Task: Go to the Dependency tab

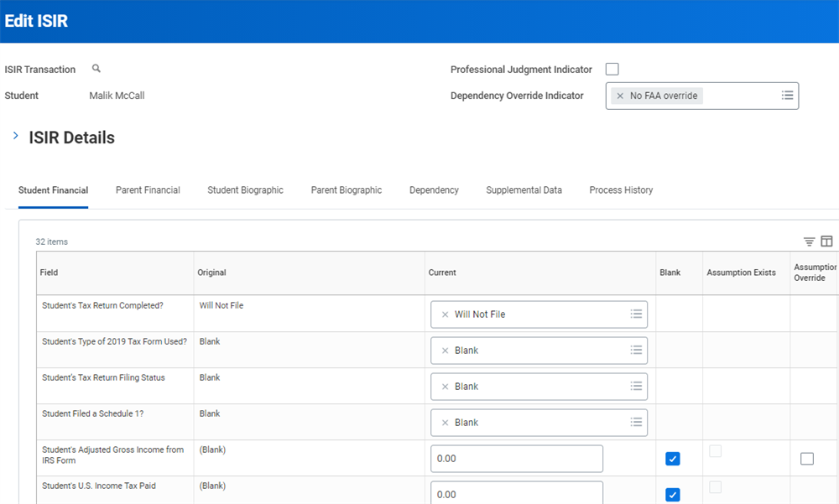Action: tap(434, 190)
